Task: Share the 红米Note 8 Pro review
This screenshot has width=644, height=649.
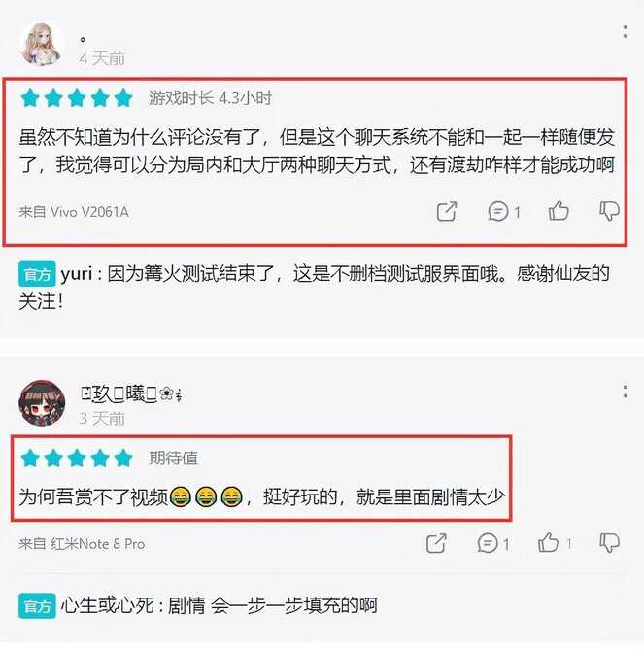Action: tap(436, 543)
